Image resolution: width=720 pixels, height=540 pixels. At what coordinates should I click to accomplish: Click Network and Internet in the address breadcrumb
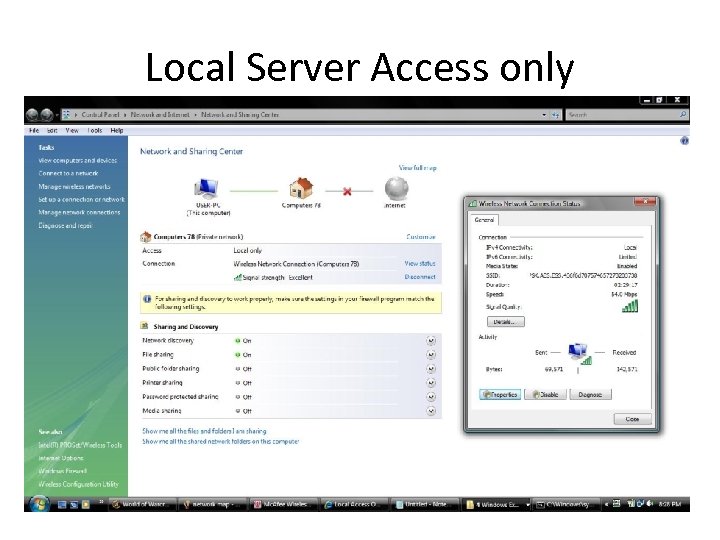(x=160, y=114)
